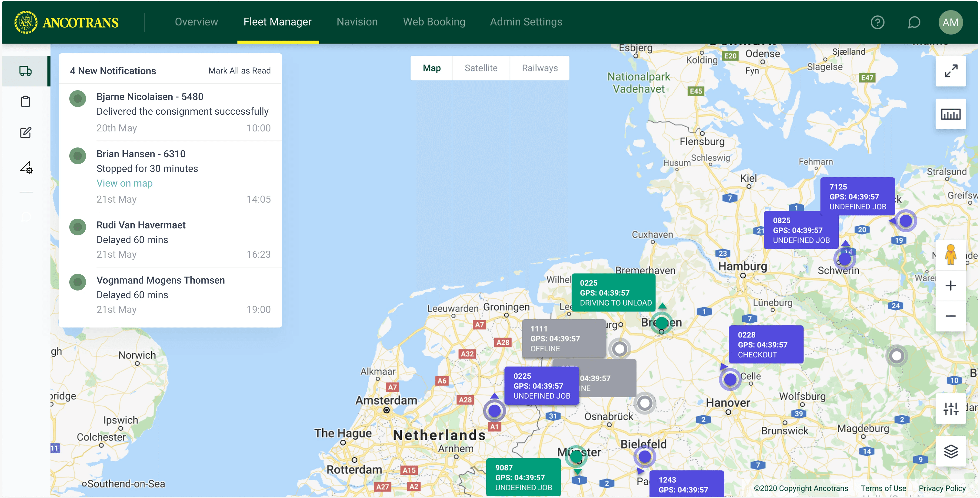Zoom out on the map
This screenshot has height=498, width=980.
click(950, 316)
